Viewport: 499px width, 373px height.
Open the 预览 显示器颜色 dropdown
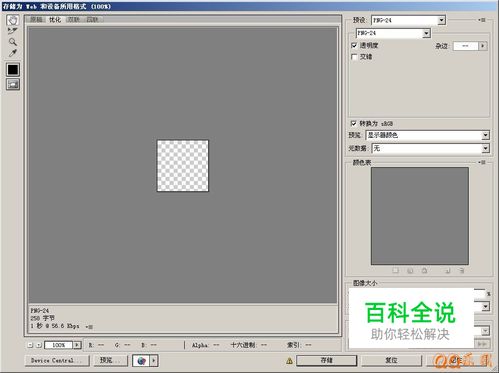428,135
